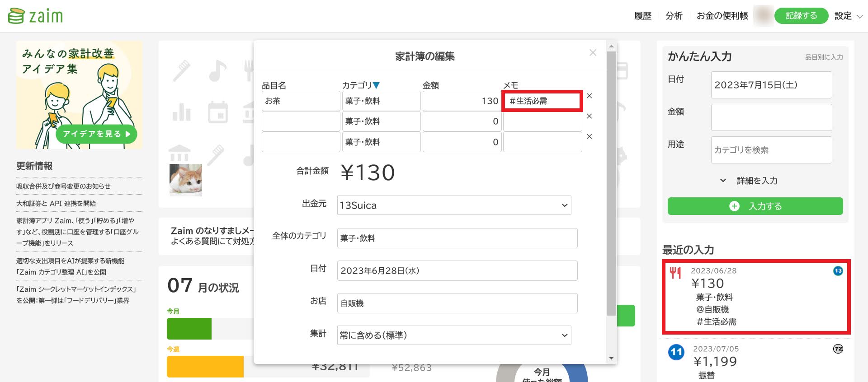Click かんたん入力 金額 field

point(771,117)
